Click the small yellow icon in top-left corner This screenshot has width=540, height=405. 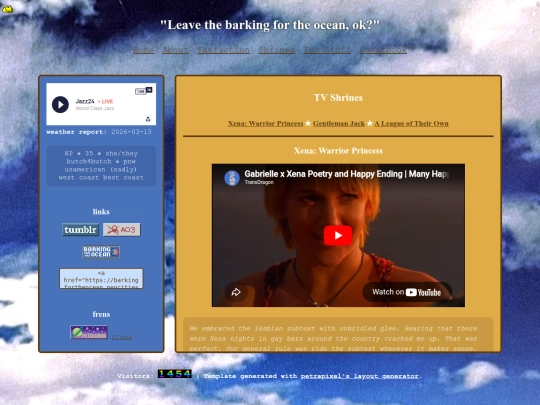point(7,9)
